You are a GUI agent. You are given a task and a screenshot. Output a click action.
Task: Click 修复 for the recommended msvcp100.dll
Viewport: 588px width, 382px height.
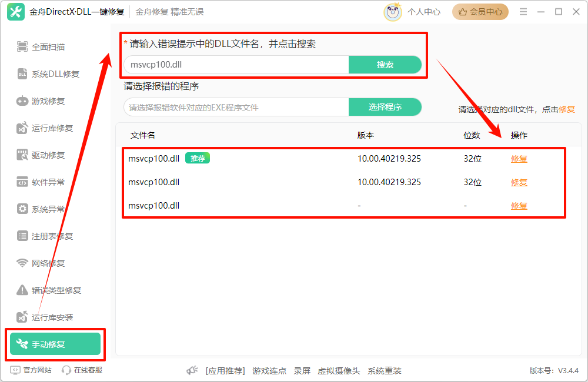tap(519, 159)
